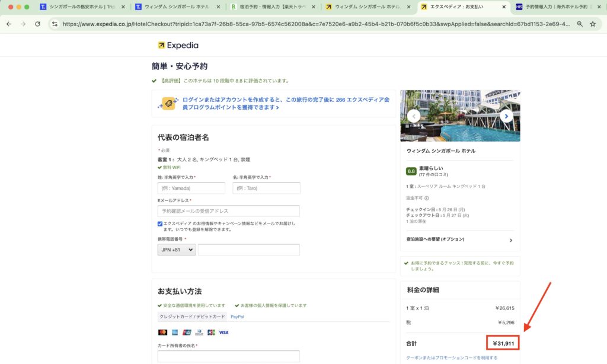607x364 pixels.
Task: Go back with browser back arrow
Action: click(9, 24)
